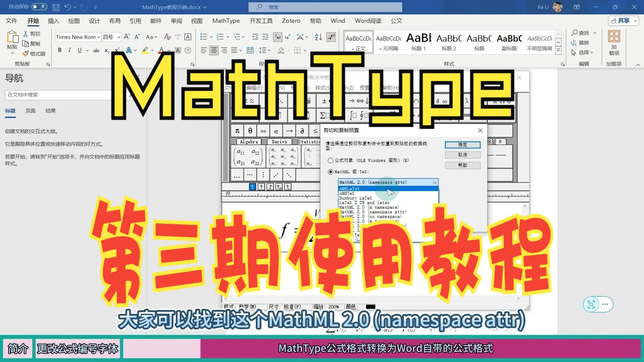Expand the styles gallery more arrow

[558, 50]
